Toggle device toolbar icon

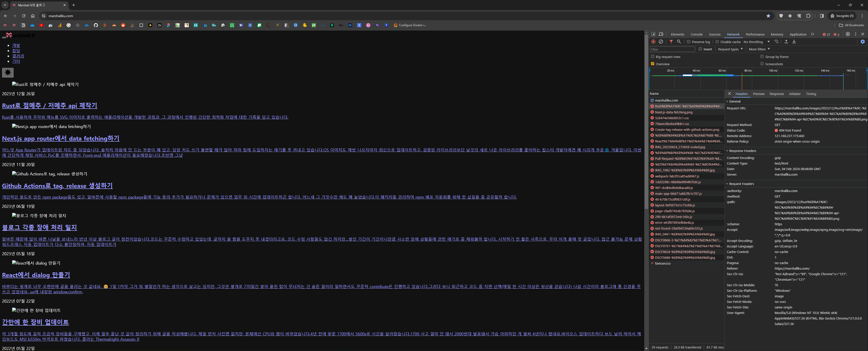pyautogui.click(x=661, y=34)
